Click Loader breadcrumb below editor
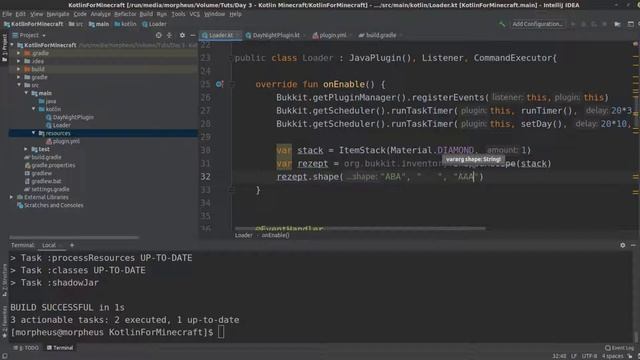The height and width of the screenshot is (360, 640). pos(243,236)
